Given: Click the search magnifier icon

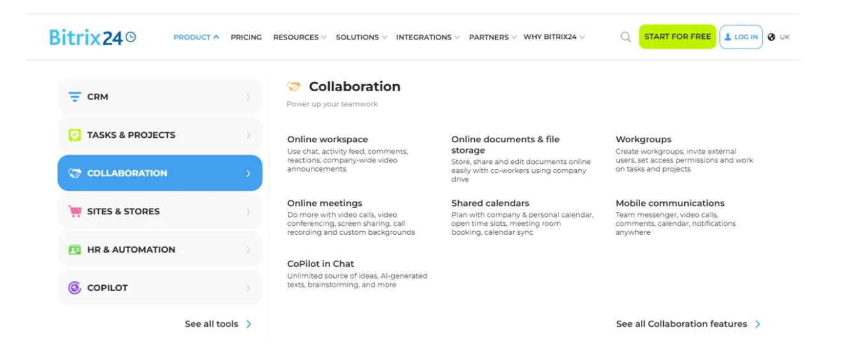Looking at the screenshot, I should [625, 37].
